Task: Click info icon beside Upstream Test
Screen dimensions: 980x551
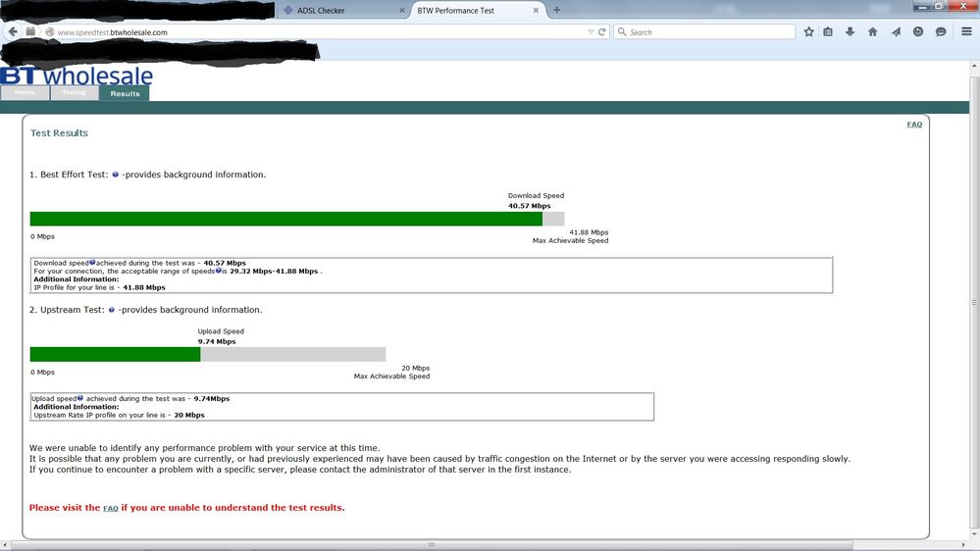Action: [111, 309]
